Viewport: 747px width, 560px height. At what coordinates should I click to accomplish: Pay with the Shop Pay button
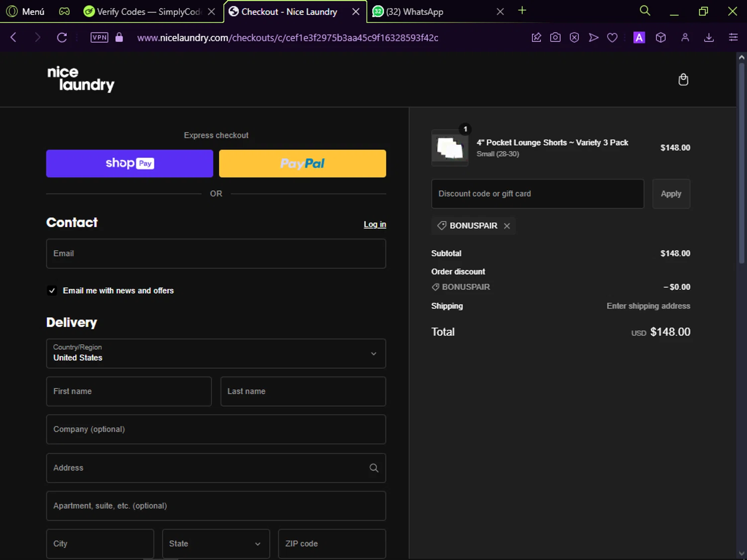point(129,163)
